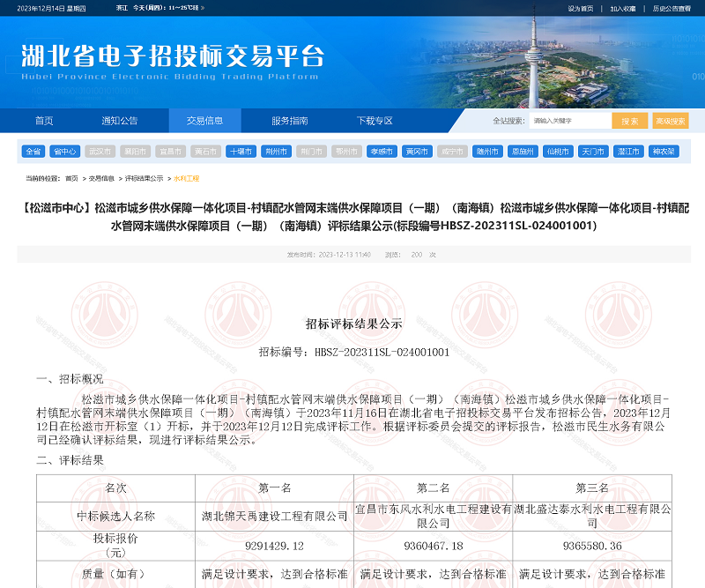Select the 全省 region filter
The width and height of the screenshot is (705, 588).
click(34, 151)
